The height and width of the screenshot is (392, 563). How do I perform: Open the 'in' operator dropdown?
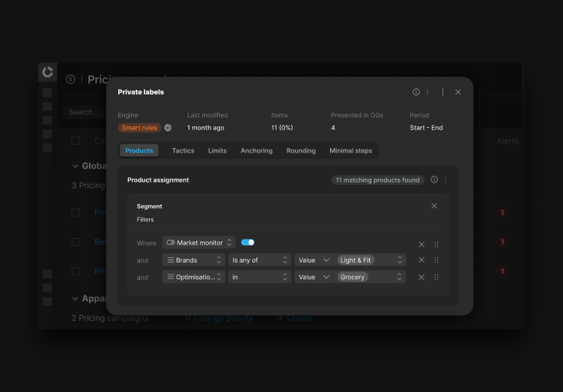point(260,277)
